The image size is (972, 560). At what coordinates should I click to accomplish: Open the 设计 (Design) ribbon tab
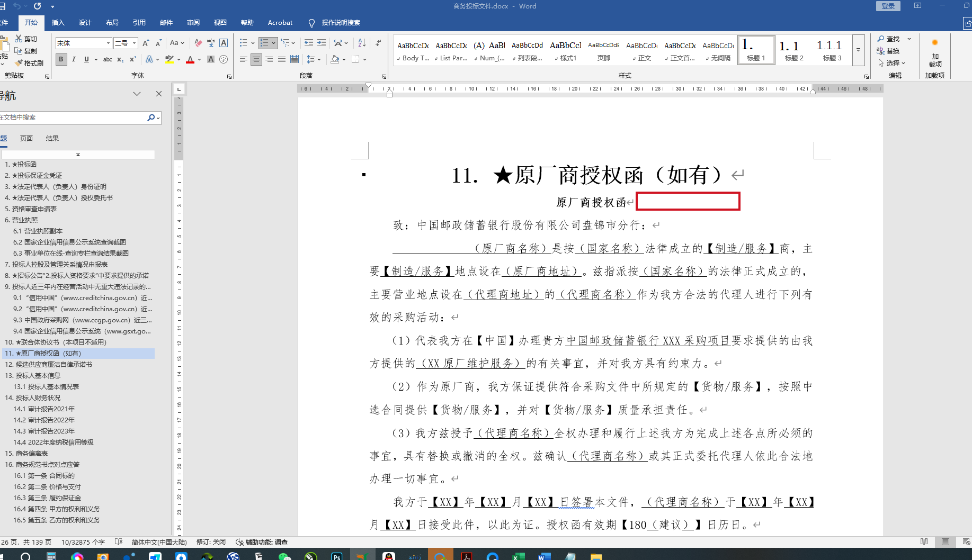click(85, 23)
